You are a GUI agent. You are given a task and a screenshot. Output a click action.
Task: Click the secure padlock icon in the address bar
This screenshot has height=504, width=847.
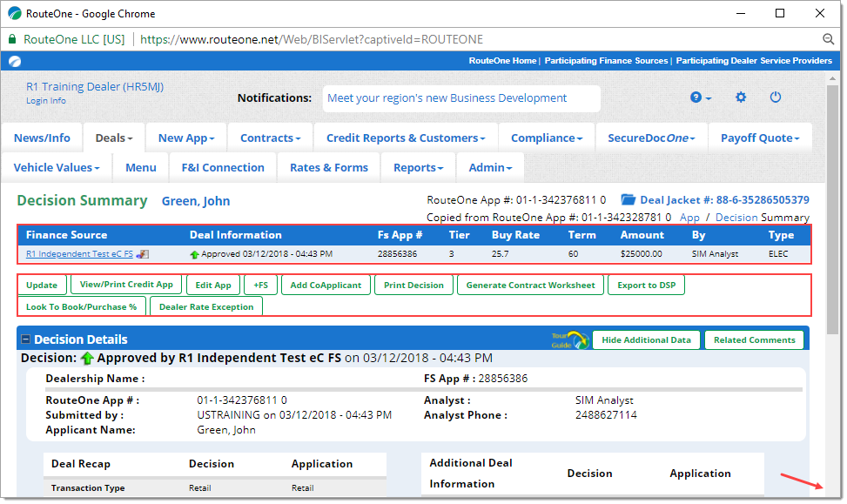12,39
